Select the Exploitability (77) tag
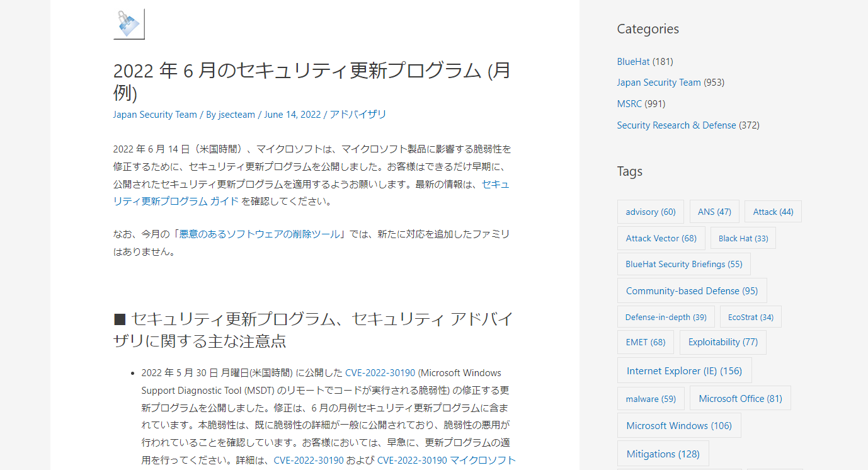 [x=723, y=342]
